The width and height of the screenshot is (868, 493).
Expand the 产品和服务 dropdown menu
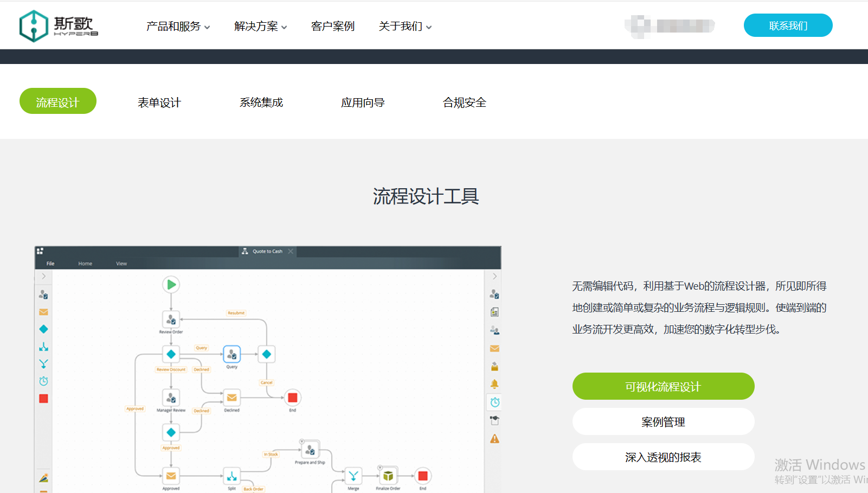coord(177,25)
